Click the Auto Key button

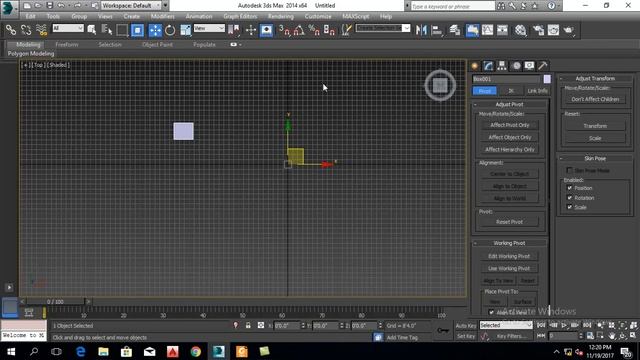[x=466, y=326]
